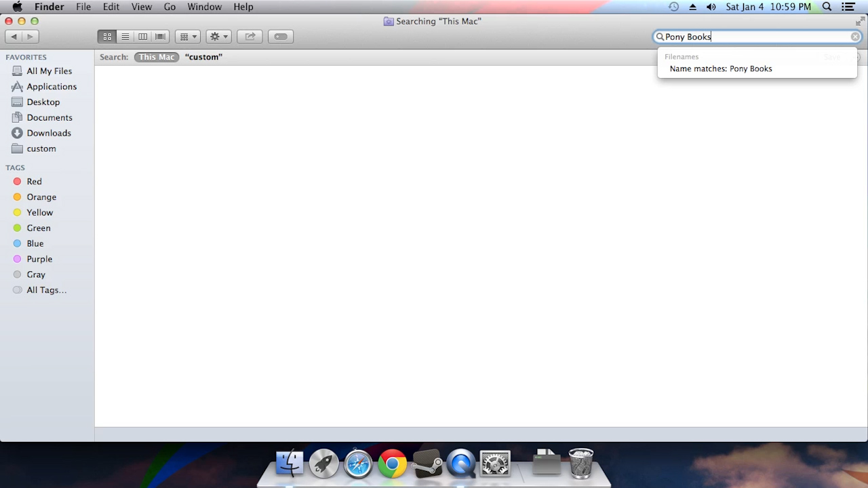Open the Finder menu

coord(50,7)
